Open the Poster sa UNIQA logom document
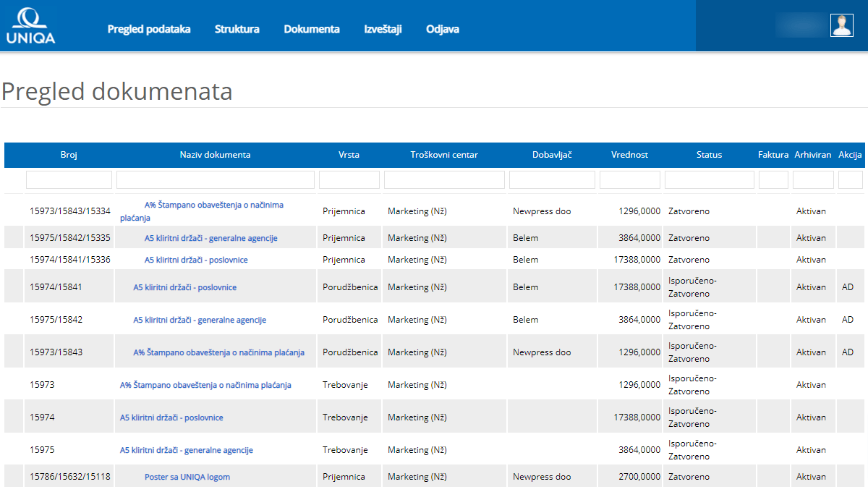 (187, 477)
